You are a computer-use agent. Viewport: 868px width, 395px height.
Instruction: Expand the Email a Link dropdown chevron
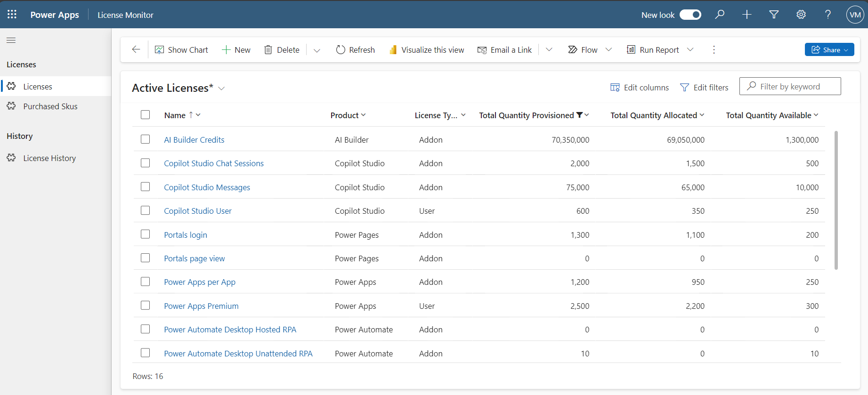[x=549, y=49]
